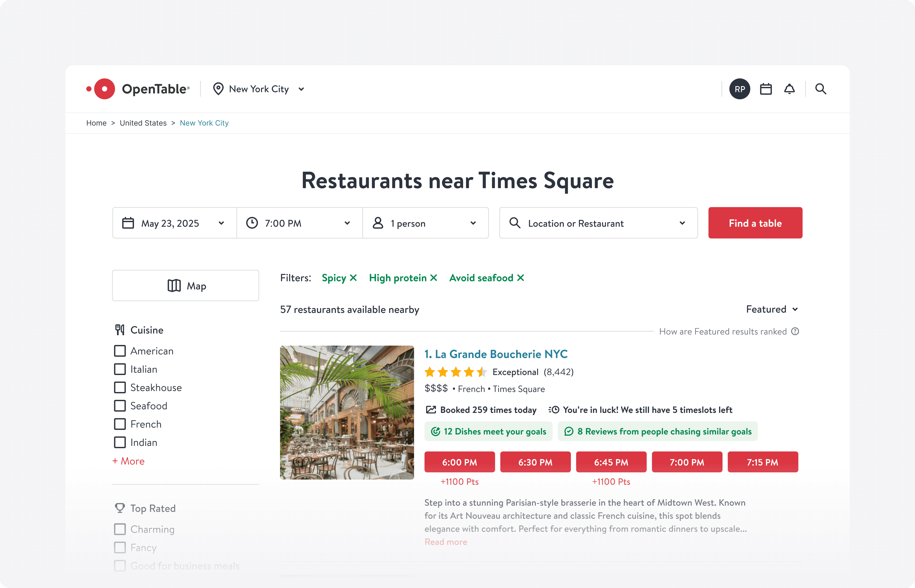Viewport: 915px width, 588px height.
Task: Remove the Spicy filter with X
Action: pyautogui.click(x=353, y=278)
